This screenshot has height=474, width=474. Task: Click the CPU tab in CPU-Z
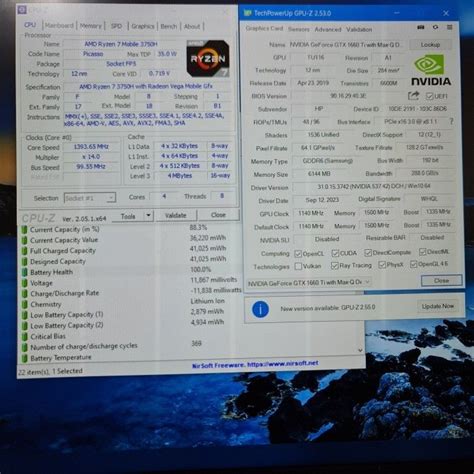point(30,25)
